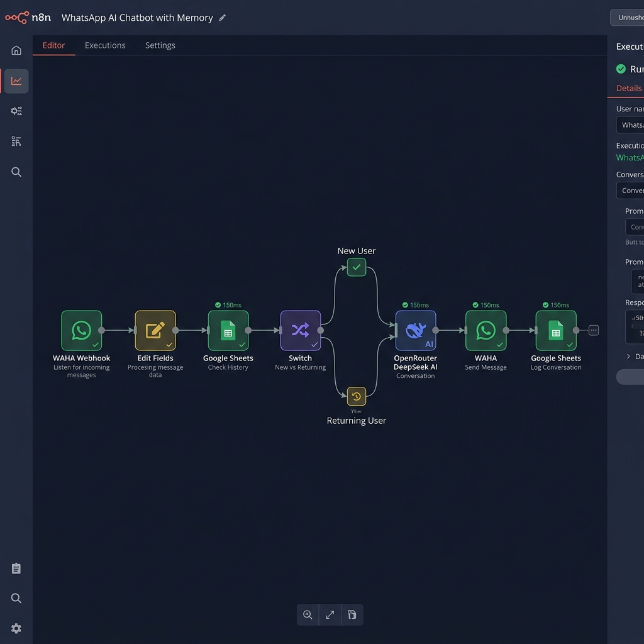Screen dimensions: 644x644
Task: Click the ellipsis connector after Log Conversation
Action: 594,330
